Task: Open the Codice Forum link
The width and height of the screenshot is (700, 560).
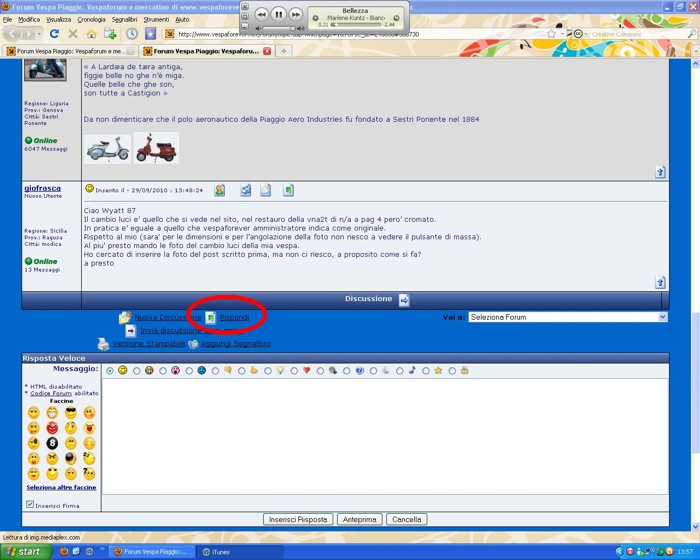Action: pyautogui.click(x=51, y=393)
